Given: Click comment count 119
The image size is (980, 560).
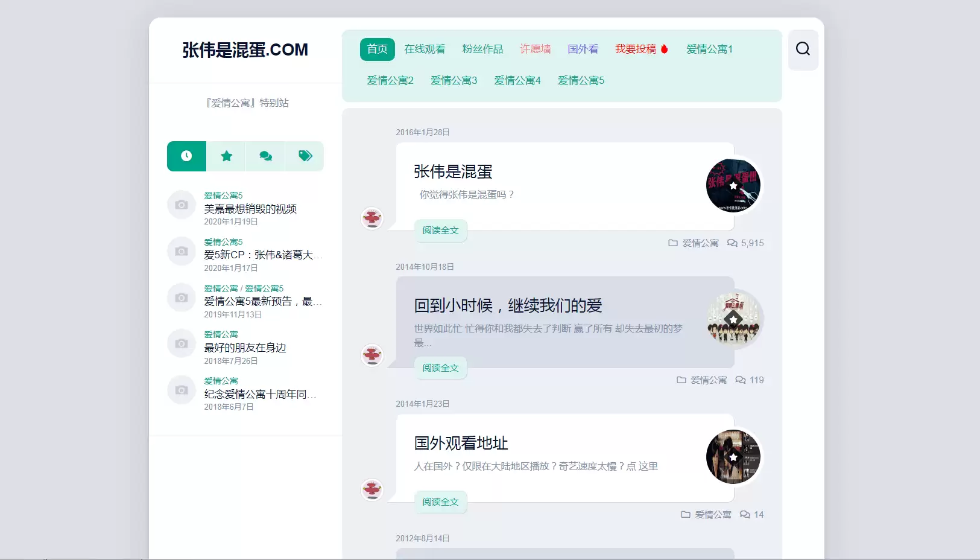Looking at the screenshot, I should point(750,380).
